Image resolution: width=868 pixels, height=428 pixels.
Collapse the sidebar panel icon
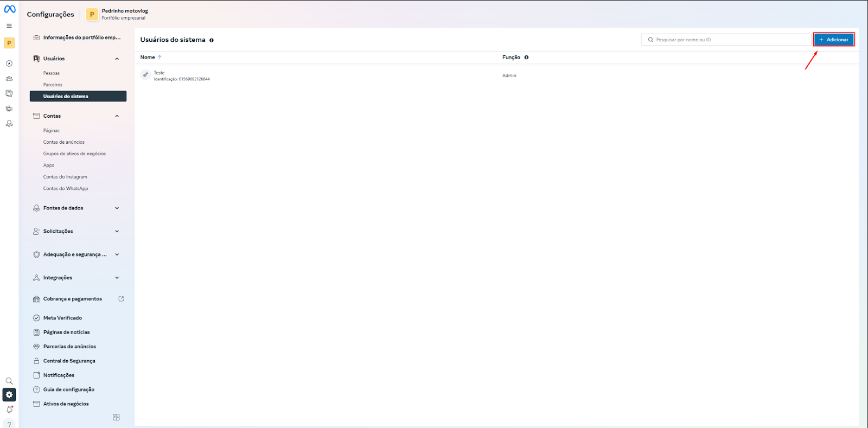pyautogui.click(x=116, y=417)
